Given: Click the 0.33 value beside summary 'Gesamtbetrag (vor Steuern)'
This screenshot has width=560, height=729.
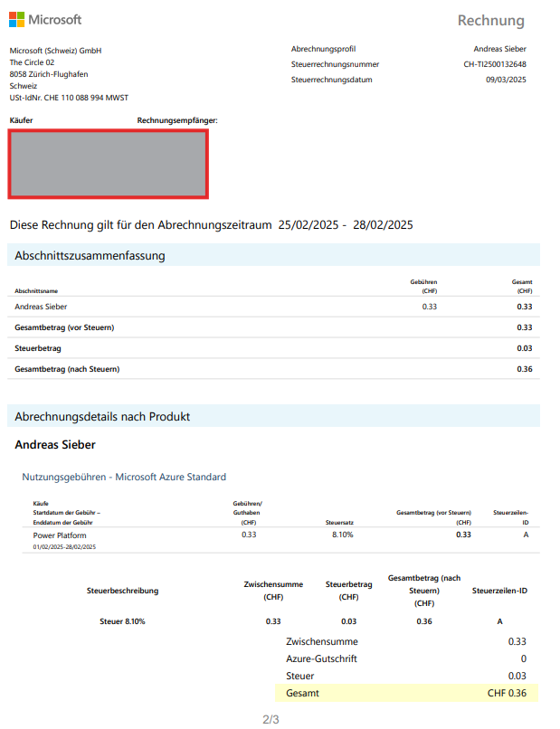Looking at the screenshot, I should 525,327.
